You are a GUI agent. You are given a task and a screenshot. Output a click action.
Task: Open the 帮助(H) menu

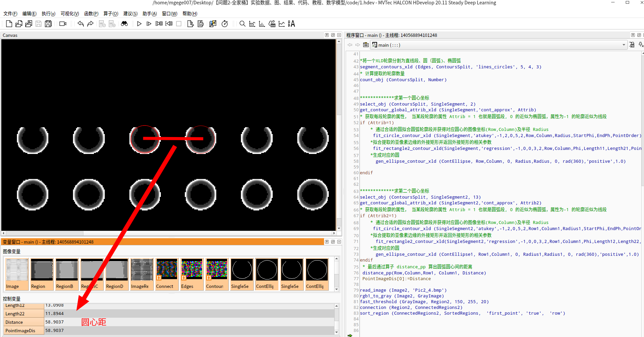coord(190,14)
